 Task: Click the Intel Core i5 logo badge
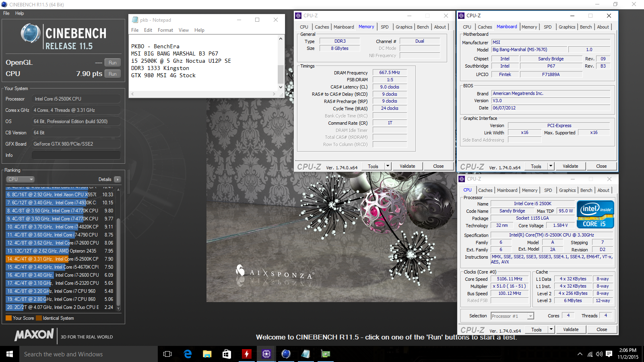(595, 214)
